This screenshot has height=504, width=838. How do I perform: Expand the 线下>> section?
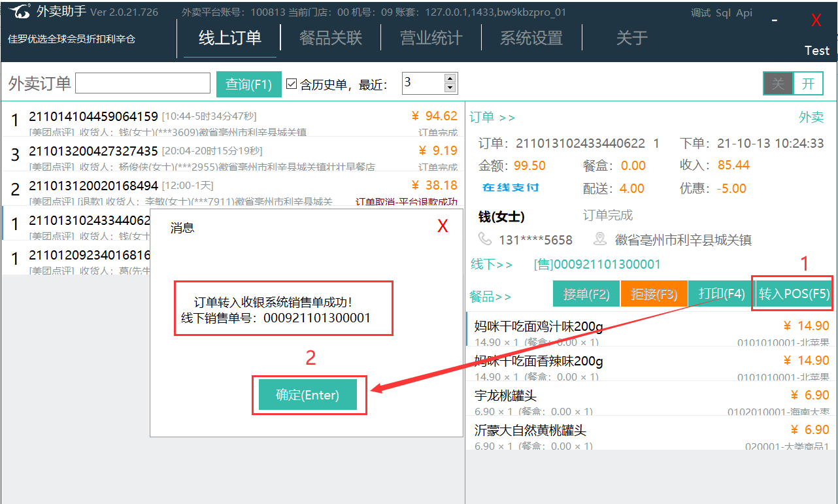coord(492,264)
